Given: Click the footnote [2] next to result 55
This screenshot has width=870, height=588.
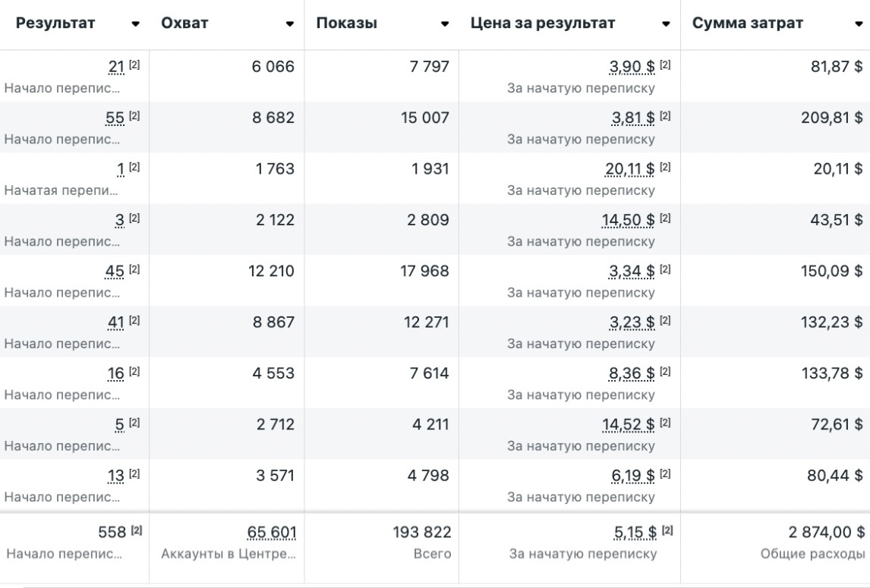Looking at the screenshot, I should tap(134, 117).
